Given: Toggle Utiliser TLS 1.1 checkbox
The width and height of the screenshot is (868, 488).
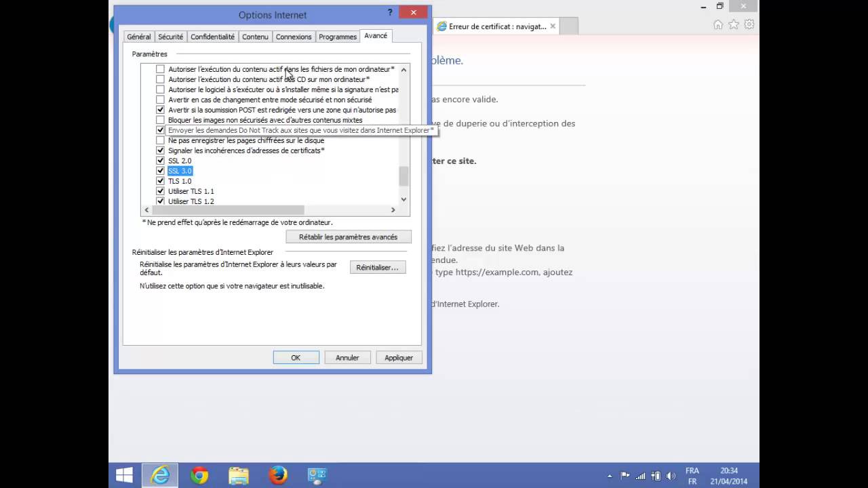Looking at the screenshot, I should coord(161,191).
